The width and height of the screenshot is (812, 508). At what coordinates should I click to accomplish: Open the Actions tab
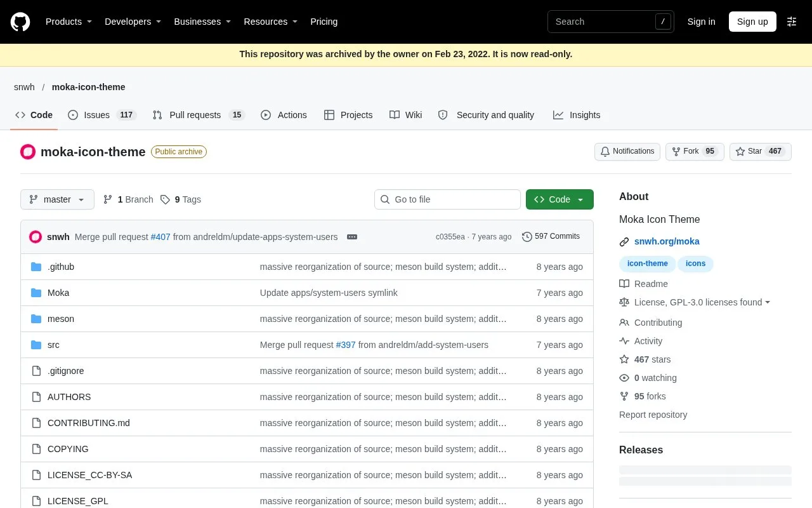tap(284, 115)
